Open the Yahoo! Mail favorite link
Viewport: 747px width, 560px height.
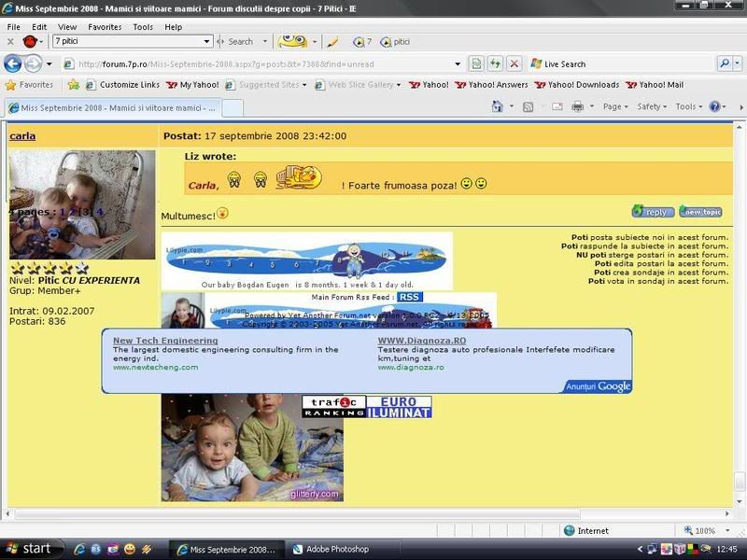(x=655, y=85)
